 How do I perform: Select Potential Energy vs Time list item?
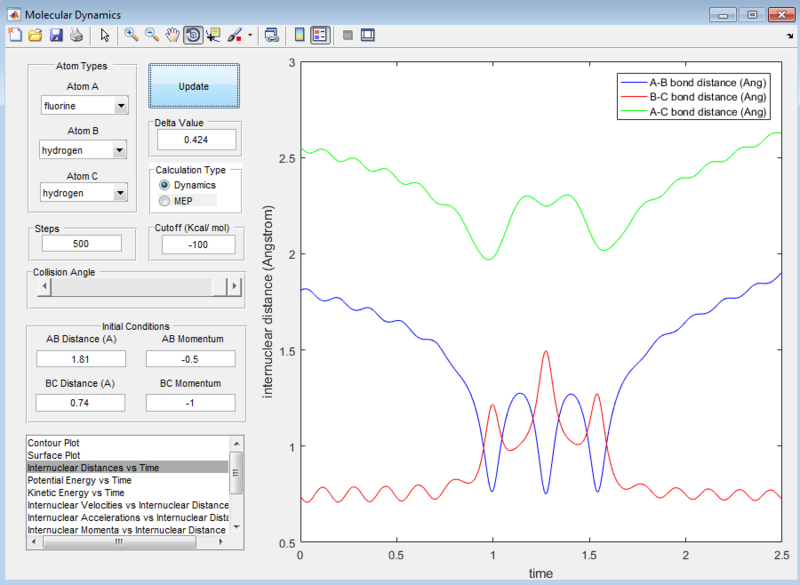80,480
